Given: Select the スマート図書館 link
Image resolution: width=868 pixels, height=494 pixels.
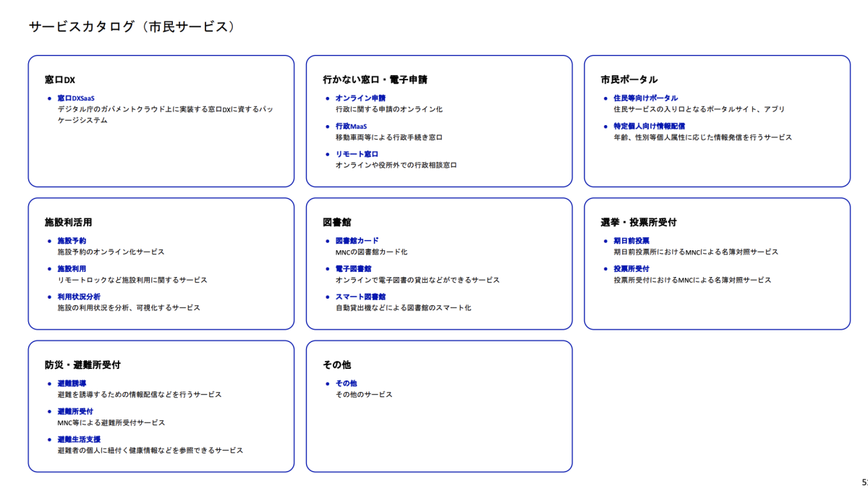Looking at the screenshot, I should pyautogui.click(x=360, y=297).
